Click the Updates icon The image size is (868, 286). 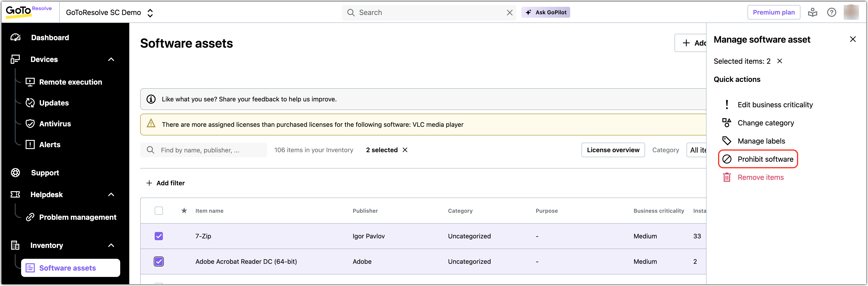click(30, 103)
